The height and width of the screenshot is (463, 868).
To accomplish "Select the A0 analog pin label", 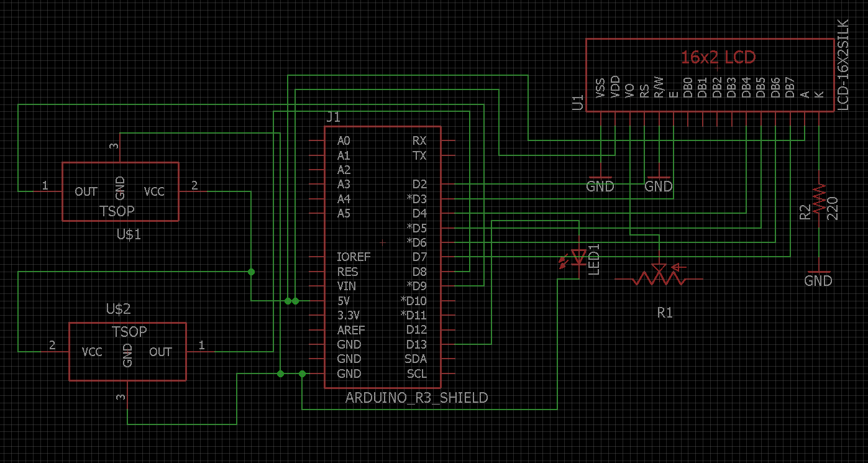I will [344, 140].
